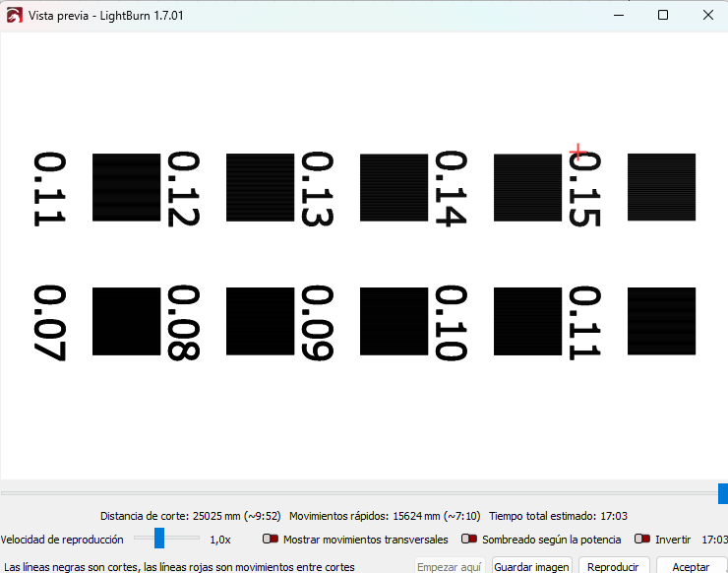The height and width of the screenshot is (573, 728).
Task: Click the 0.12 label in the preview
Action: point(183,189)
